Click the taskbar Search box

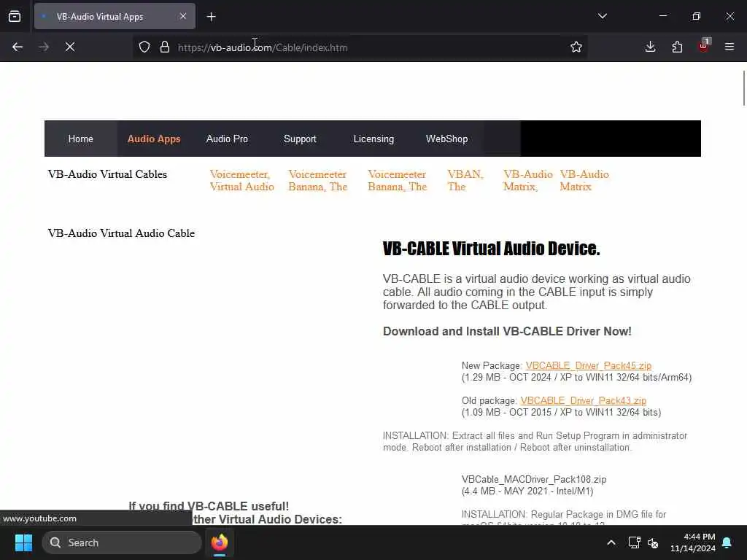click(122, 542)
